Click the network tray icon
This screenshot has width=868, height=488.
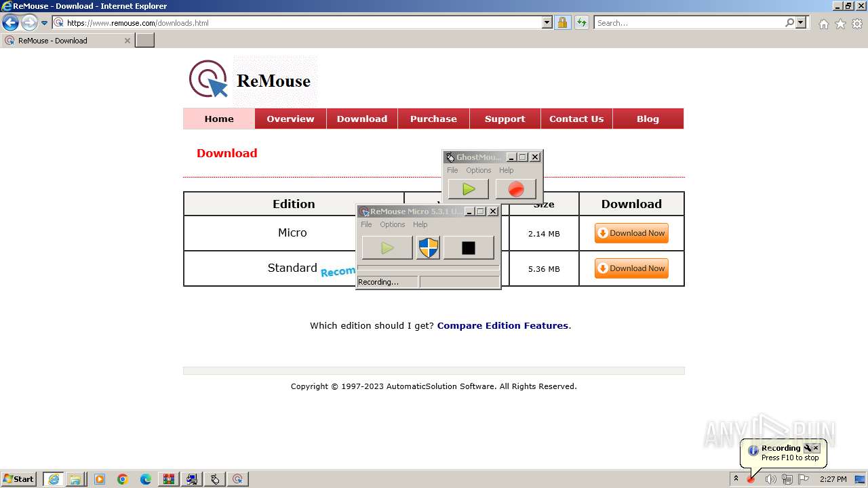pos(787,479)
